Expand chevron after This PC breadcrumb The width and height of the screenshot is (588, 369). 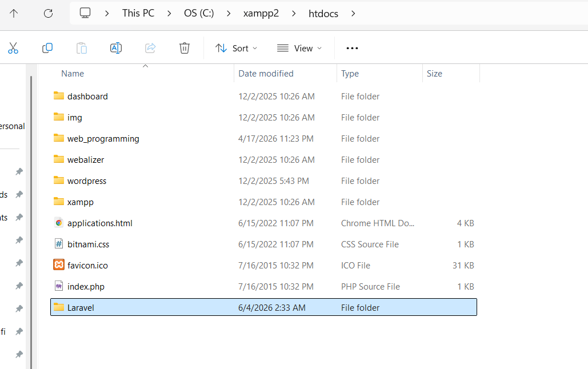[x=169, y=14]
